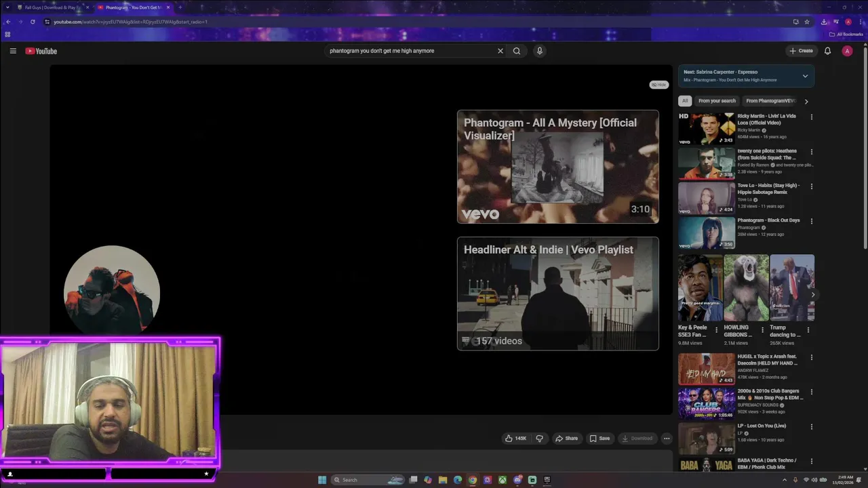This screenshot has height=488, width=868.
Task: Open Headliner Alt & Indie Vevo Playlist card
Action: (x=557, y=293)
